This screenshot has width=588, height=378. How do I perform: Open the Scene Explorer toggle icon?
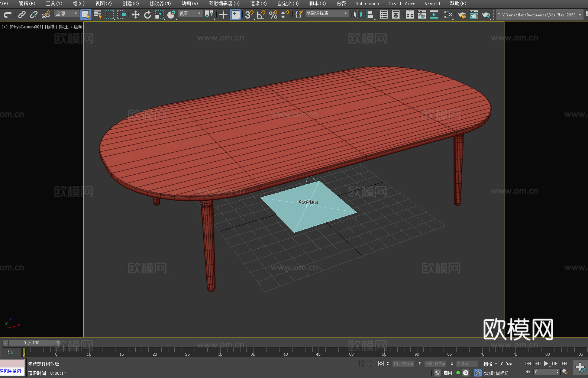click(x=384, y=14)
